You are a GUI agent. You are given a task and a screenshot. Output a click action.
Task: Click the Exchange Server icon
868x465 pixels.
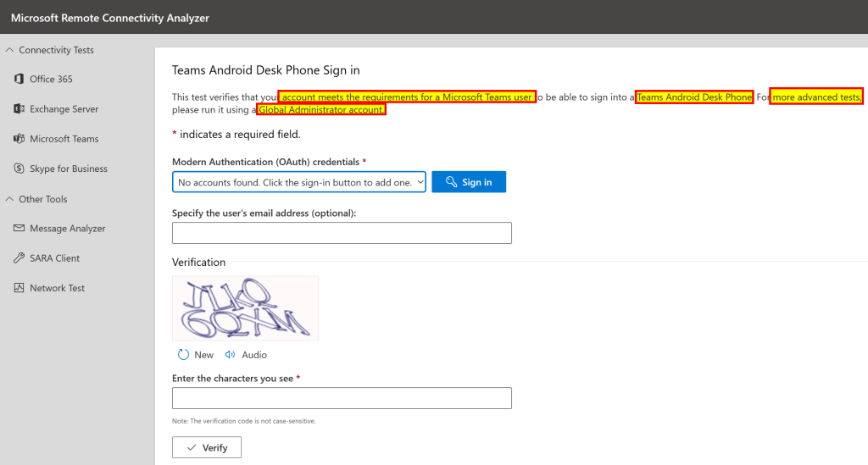(x=19, y=109)
